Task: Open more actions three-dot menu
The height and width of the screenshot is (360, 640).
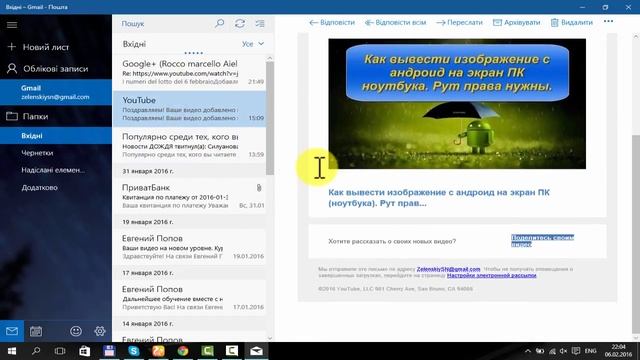Action: pyautogui.click(x=608, y=21)
